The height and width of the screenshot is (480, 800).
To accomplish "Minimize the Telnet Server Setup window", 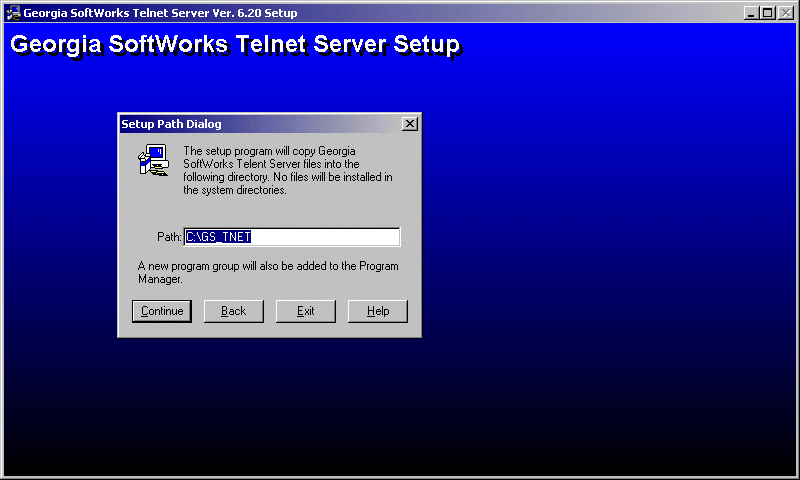I will tap(751, 13).
